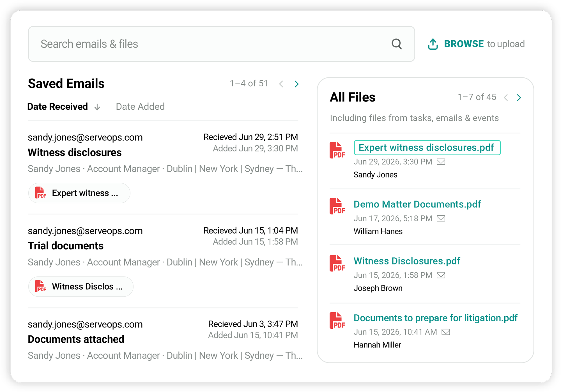Click preview text under Trial documents email
Image resolution: width=561 pixels, height=392 pixels.
[165, 262]
